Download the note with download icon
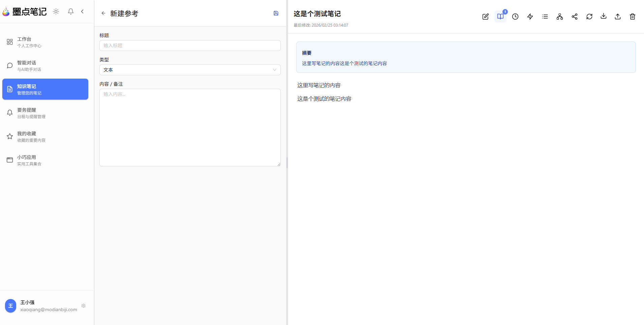Viewport: 644px width, 325px height. click(x=603, y=17)
